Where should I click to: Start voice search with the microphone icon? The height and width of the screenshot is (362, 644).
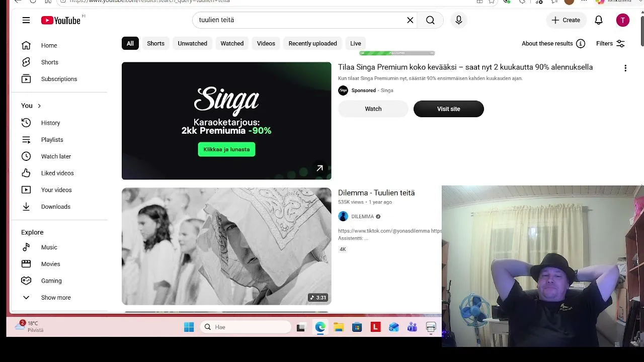[458, 20]
